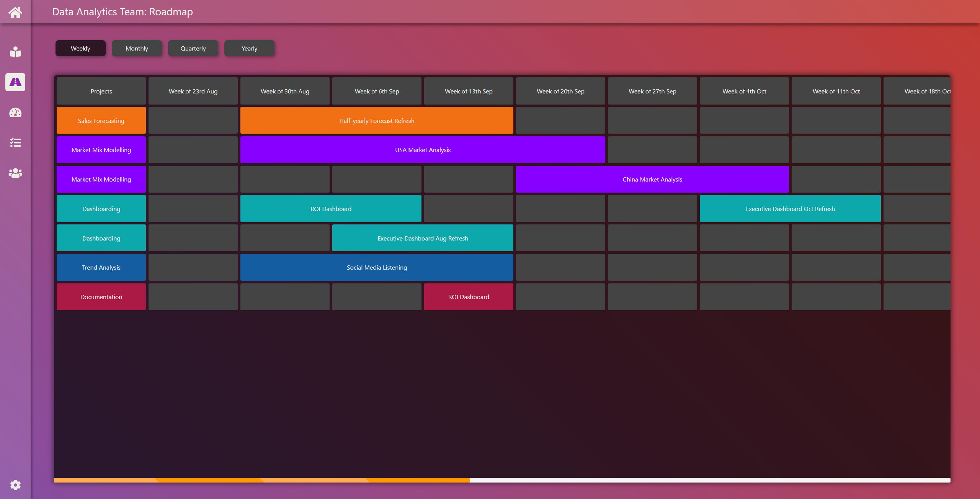The height and width of the screenshot is (499, 980).
Task: Open the dashboard gauge sidebar icon
Action: pyautogui.click(x=15, y=113)
